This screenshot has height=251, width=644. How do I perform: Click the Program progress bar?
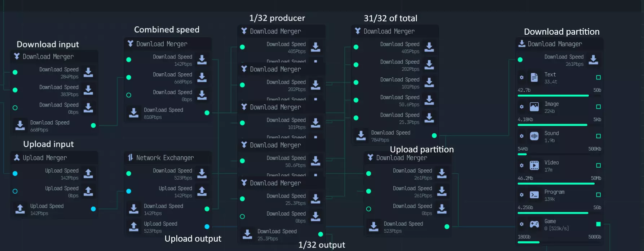[553, 213]
